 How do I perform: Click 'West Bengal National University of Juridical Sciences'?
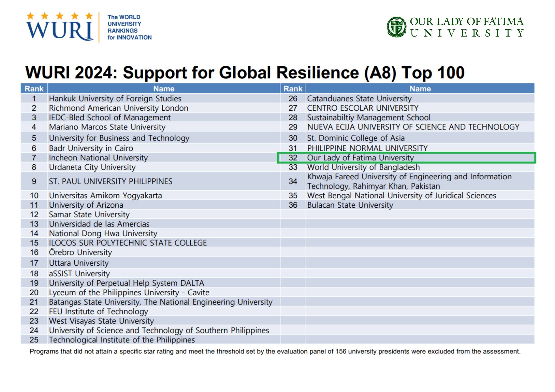click(402, 195)
